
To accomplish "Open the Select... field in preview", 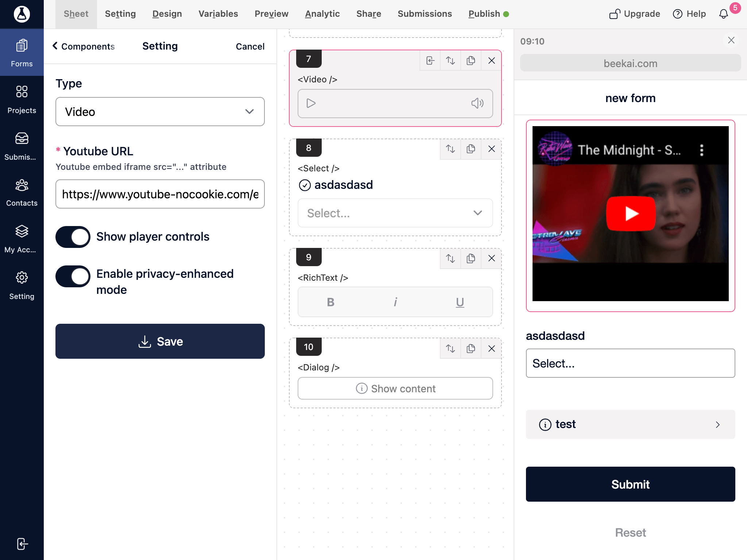I will coord(630,363).
